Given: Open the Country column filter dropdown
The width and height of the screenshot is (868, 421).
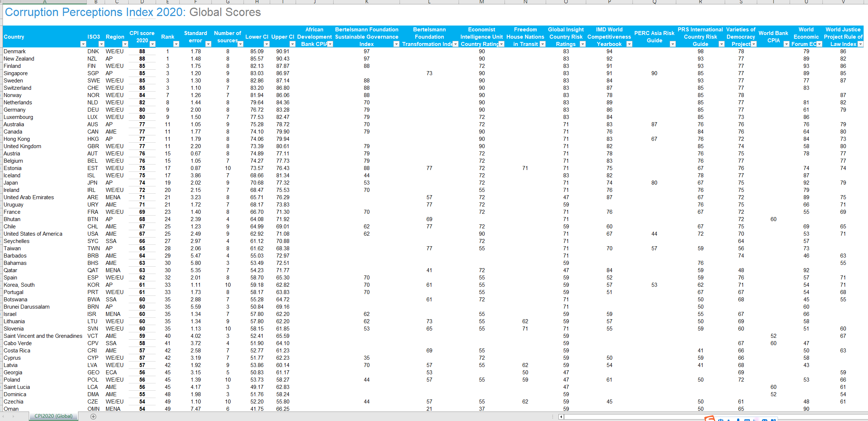Looking at the screenshot, I should 83,44.
